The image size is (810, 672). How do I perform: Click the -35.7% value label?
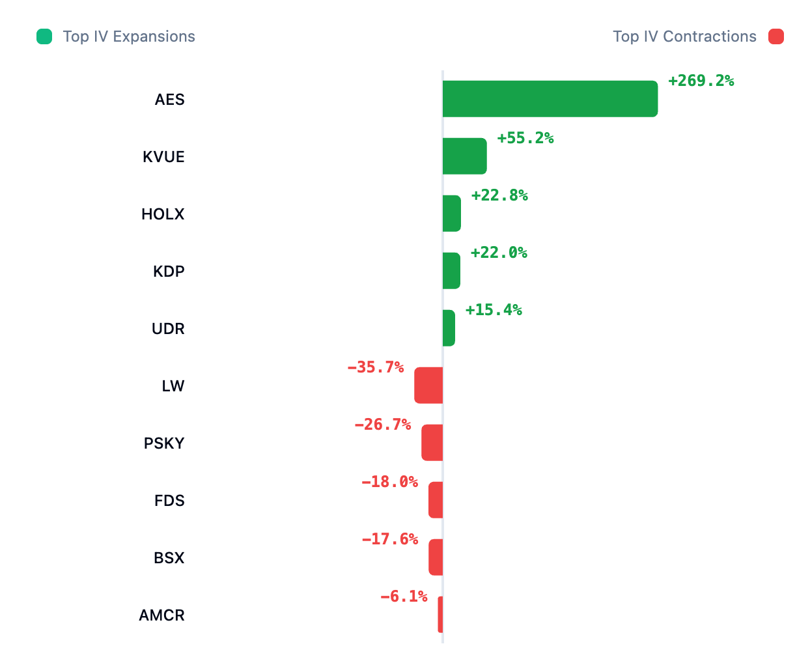[376, 367]
